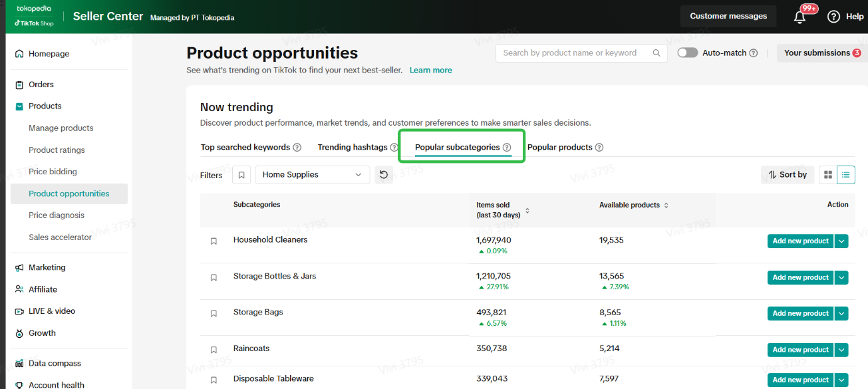Viewport: 868px width, 389px height.
Task: Open the Sort by menu
Action: tap(788, 175)
